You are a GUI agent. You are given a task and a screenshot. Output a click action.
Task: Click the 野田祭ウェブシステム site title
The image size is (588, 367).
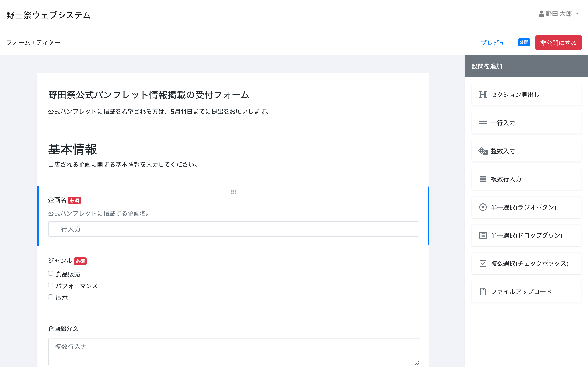pyautogui.click(x=48, y=15)
